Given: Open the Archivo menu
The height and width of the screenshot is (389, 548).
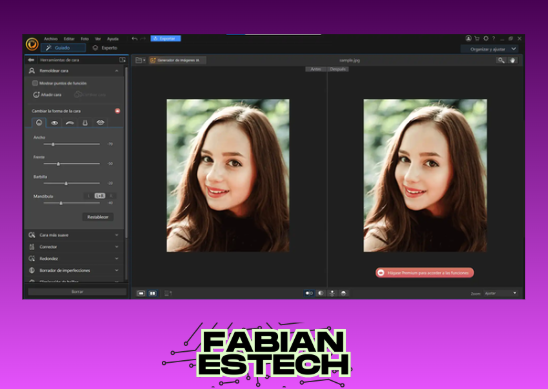Looking at the screenshot, I should [51, 39].
